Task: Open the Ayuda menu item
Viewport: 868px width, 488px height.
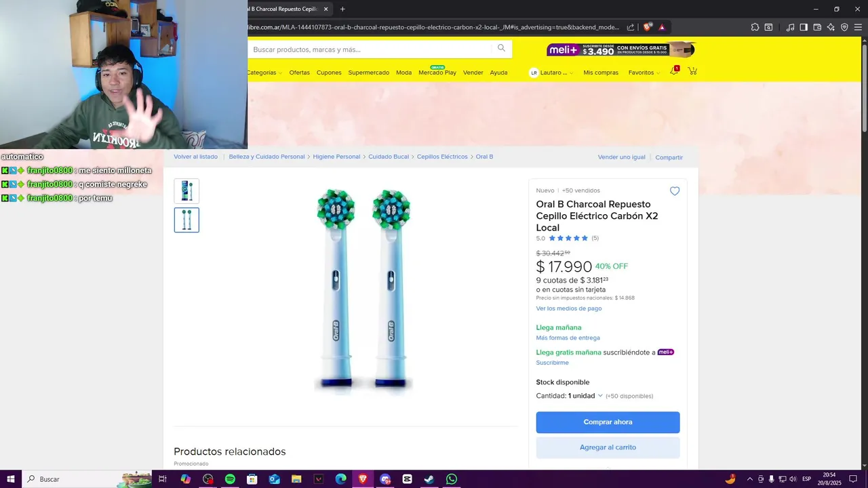Action: [x=498, y=73]
